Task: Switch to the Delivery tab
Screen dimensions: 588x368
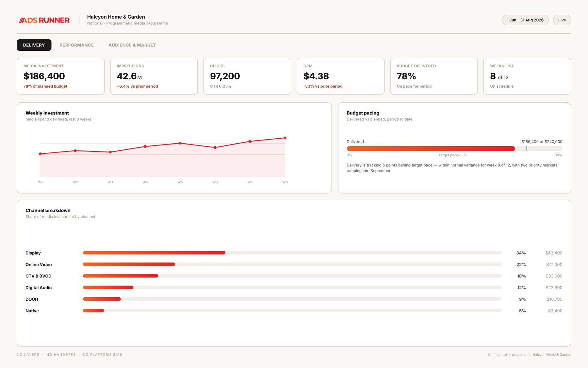Action: tap(34, 45)
